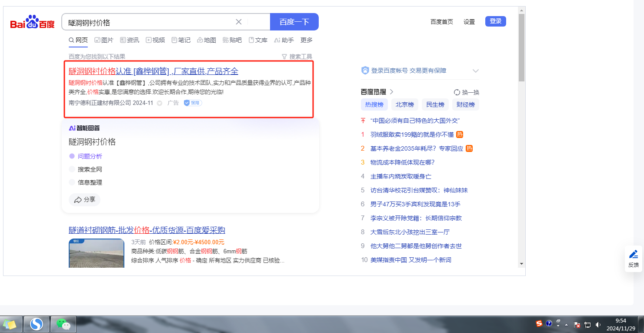Switch to the 资讯 tab
The height and width of the screenshot is (333, 644).
[130, 40]
